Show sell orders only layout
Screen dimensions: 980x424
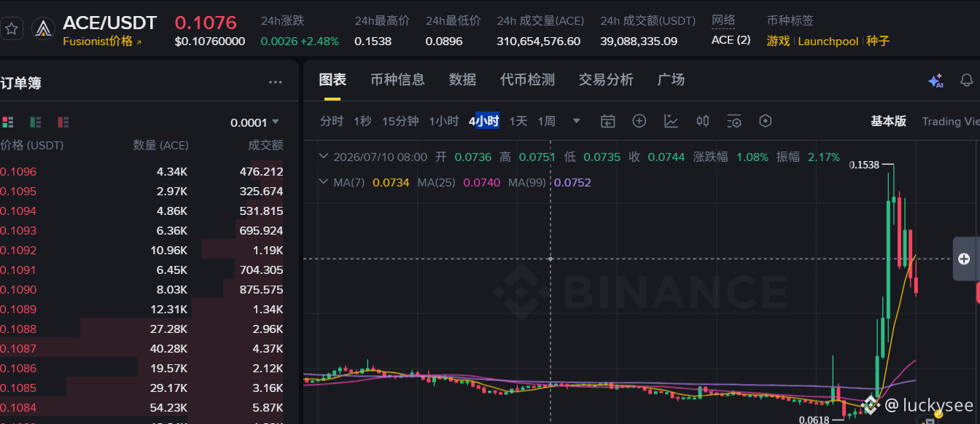click(x=63, y=122)
